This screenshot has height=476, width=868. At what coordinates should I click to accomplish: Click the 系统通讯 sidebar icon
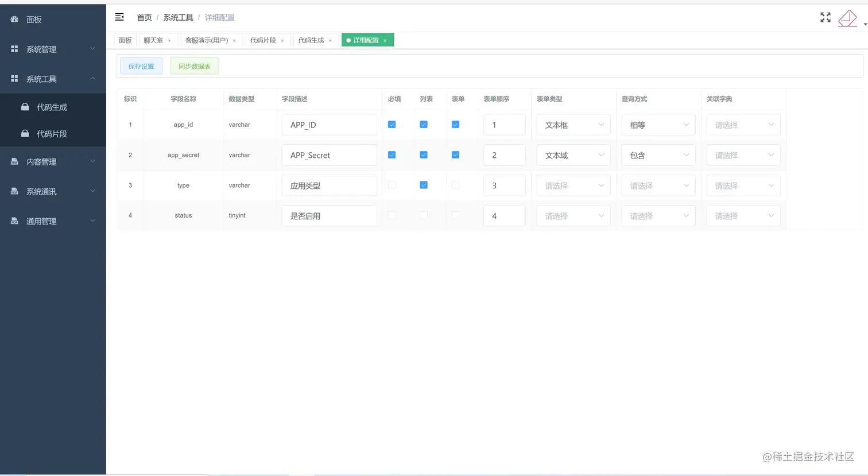pyautogui.click(x=14, y=192)
